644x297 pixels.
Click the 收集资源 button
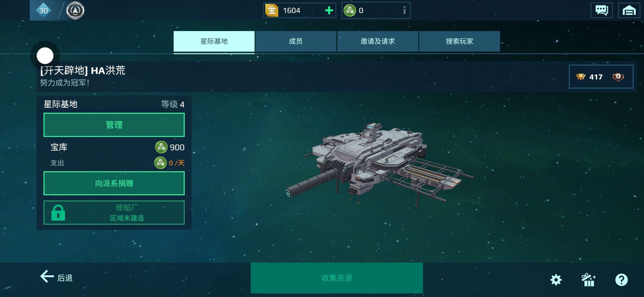(x=337, y=278)
